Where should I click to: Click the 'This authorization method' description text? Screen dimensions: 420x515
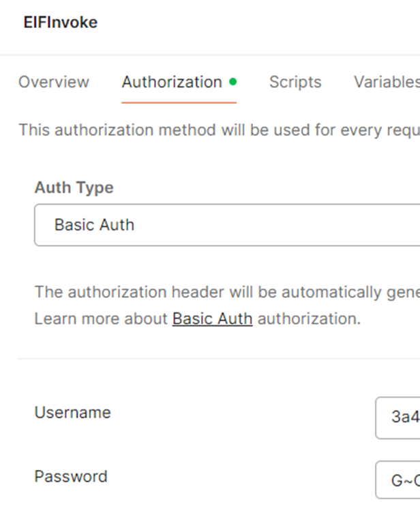[220, 130]
